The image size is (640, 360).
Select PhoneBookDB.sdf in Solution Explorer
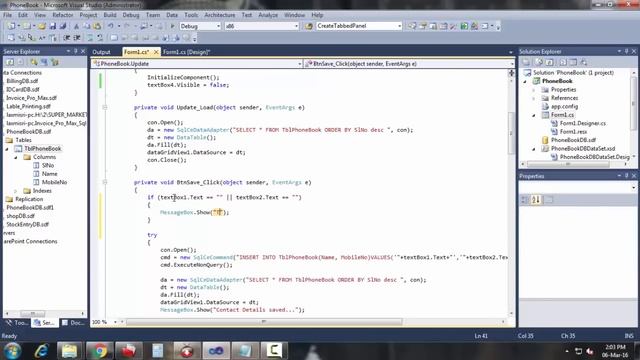(573, 140)
